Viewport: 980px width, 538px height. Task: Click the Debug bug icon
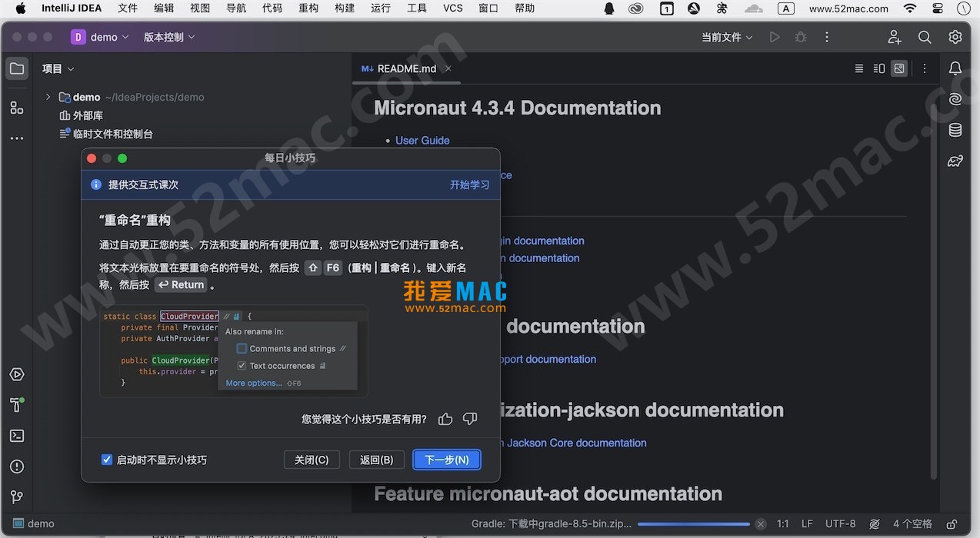[x=801, y=37]
